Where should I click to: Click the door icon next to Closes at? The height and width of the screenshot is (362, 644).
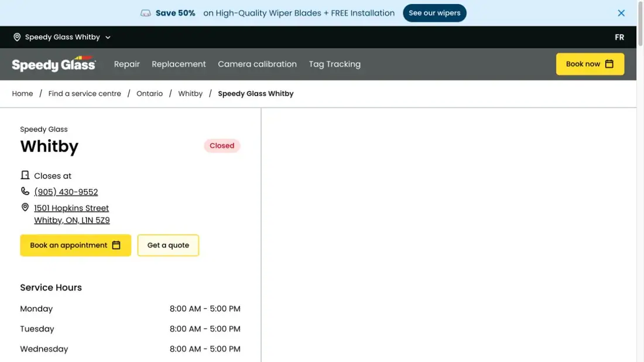(25, 175)
